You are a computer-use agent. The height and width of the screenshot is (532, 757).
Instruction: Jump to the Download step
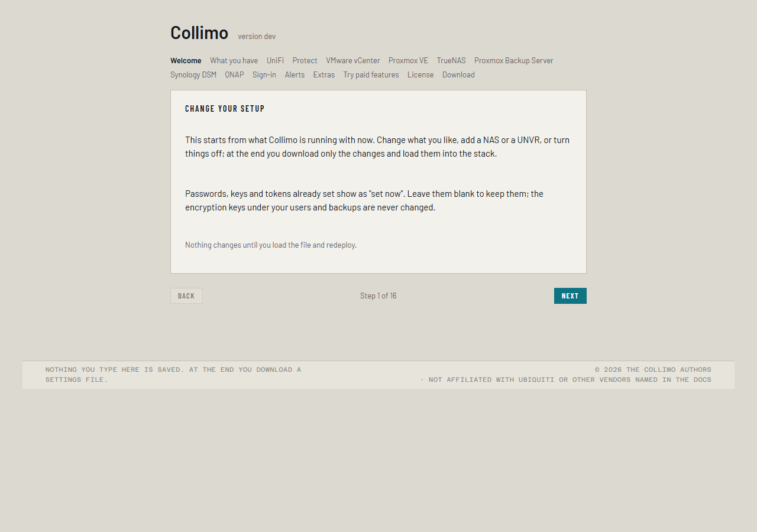point(458,74)
